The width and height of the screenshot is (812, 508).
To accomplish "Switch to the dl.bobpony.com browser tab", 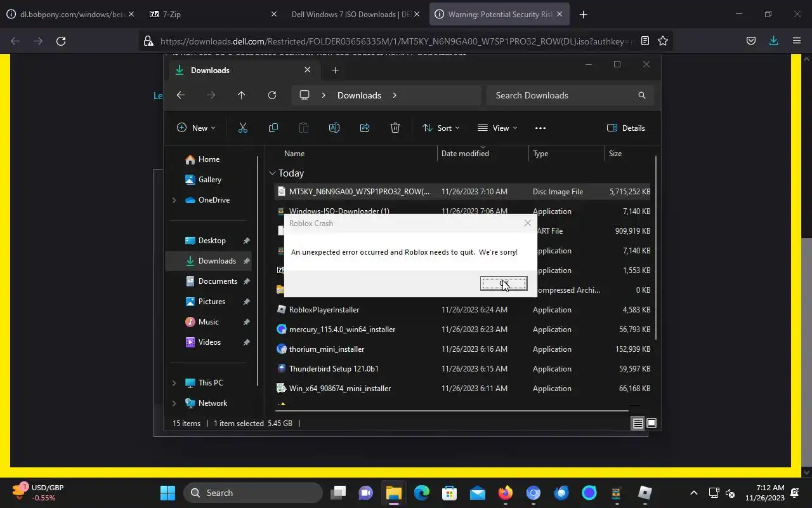I will [x=70, y=14].
